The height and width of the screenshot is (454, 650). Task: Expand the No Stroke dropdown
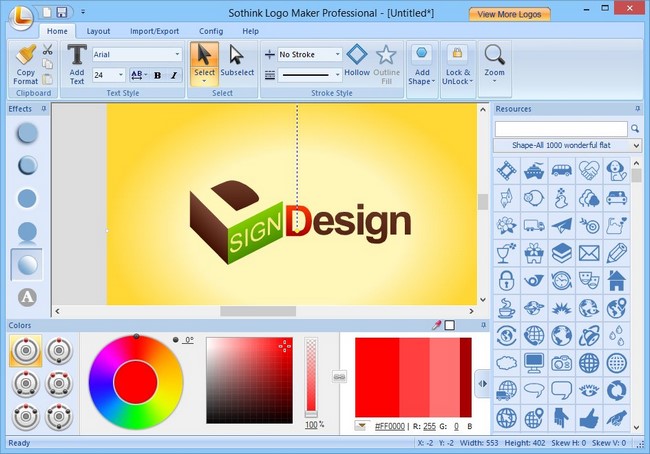click(x=309, y=54)
